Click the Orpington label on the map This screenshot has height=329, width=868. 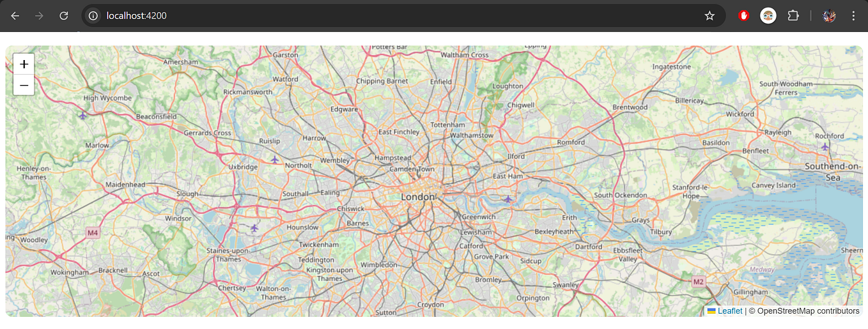pyautogui.click(x=532, y=298)
